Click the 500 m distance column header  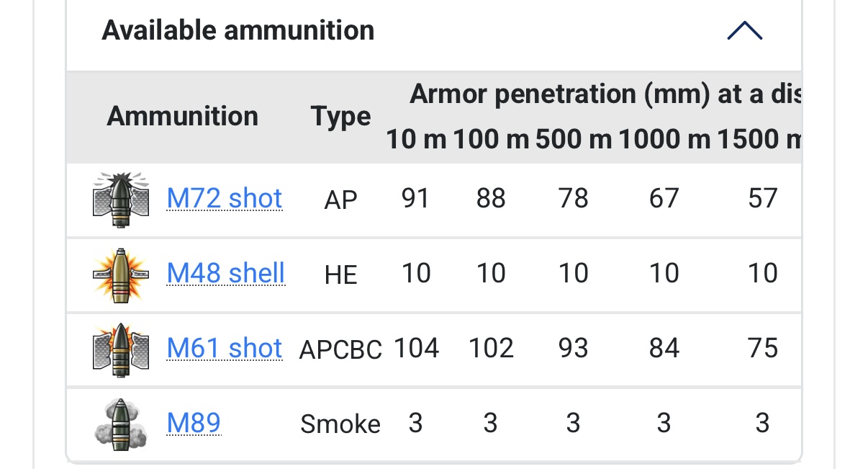point(574,139)
